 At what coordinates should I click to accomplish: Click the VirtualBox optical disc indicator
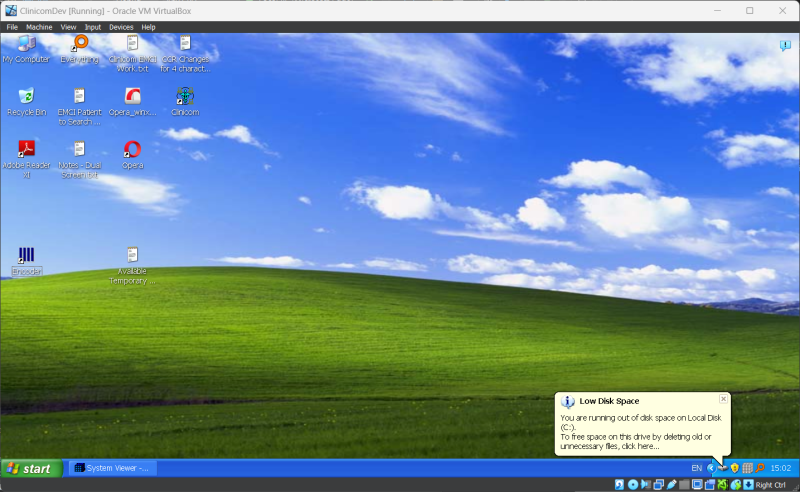coord(633,485)
